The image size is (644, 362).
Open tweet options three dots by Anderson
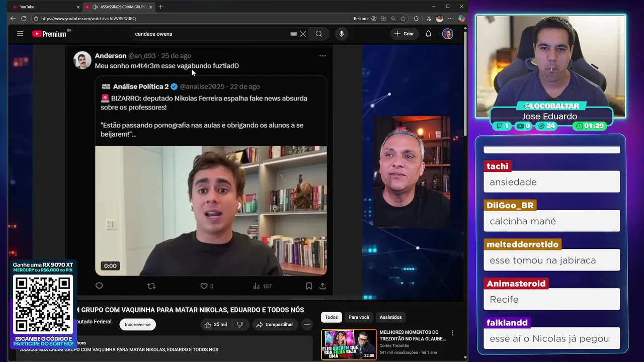[323, 56]
